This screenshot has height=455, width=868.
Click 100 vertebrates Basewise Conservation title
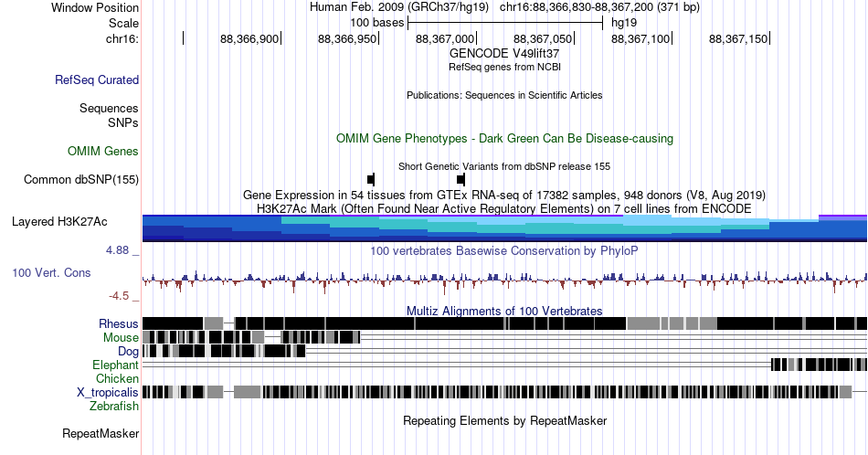[504, 250]
